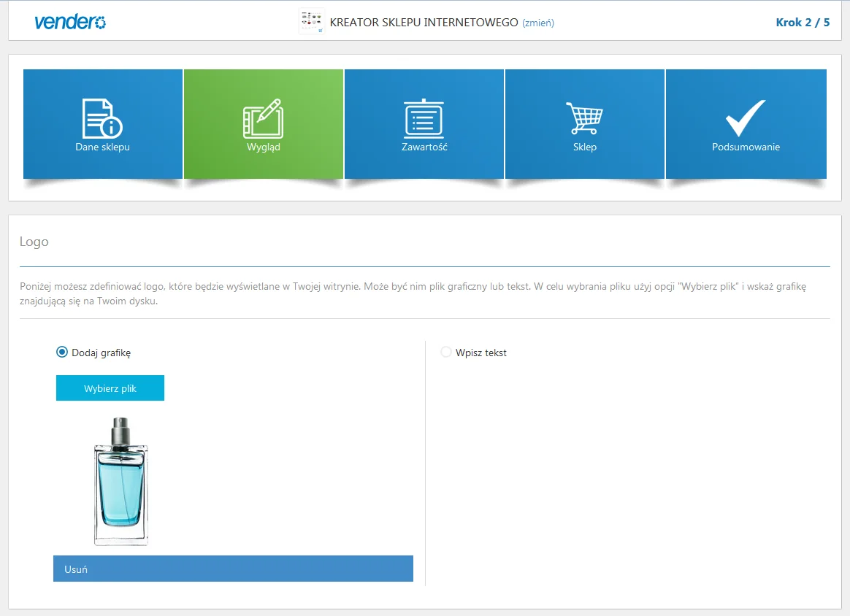Image resolution: width=850 pixels, height=616 pixels.
Task: Click the Wygląd tablet and pen icon
Action: point(263,118)
